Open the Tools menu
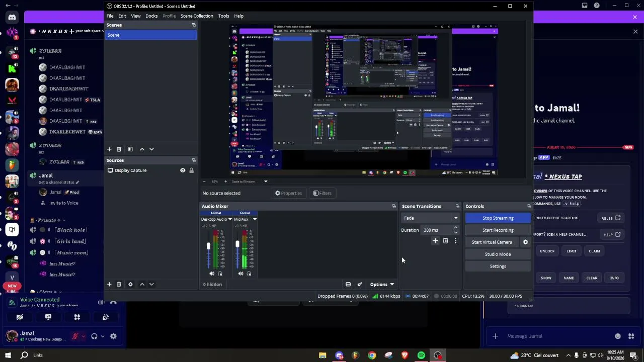Viewport: 644px width, 362px height. point(223,16)
